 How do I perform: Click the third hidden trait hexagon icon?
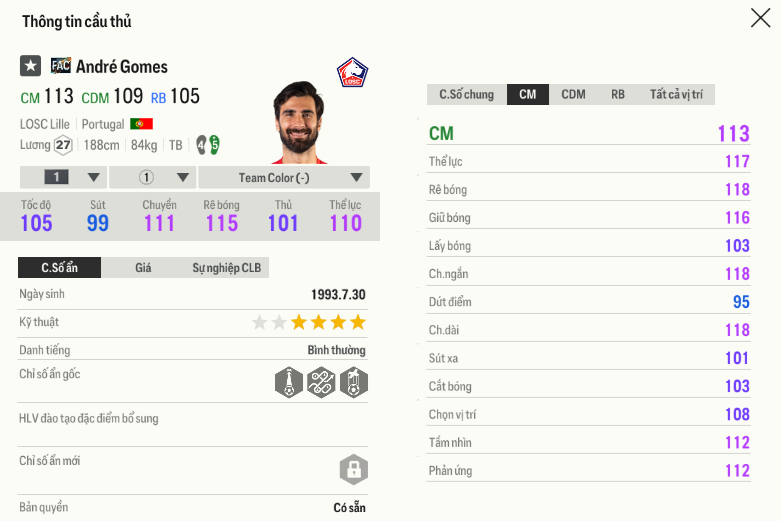click(354, 382)
